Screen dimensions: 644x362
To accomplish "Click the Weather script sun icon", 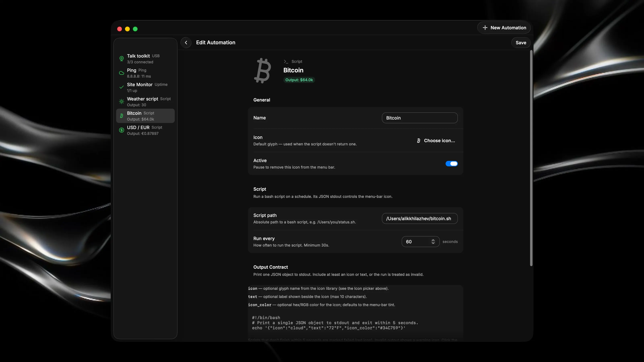I will tap(122, 101).
